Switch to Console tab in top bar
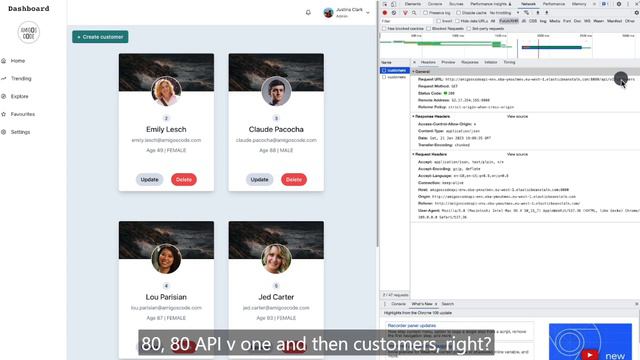Image resolution: width=640 pixels, height=360 pixels. tap(435, 4)
